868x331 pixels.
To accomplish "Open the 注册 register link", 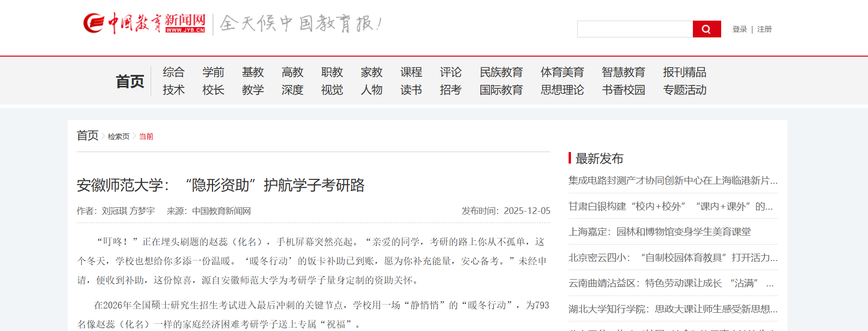I will point(764,29).
